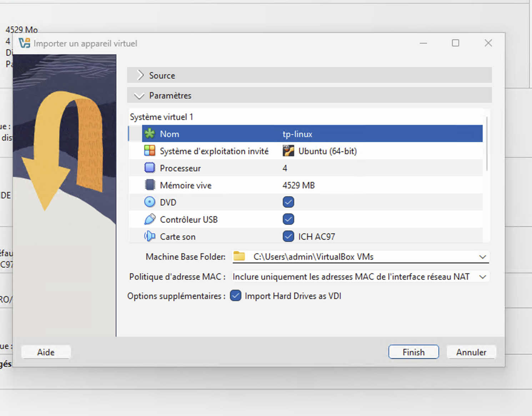Click the Contrôleur USB icon
Screen dimensions: 532x416
(150, 219)
